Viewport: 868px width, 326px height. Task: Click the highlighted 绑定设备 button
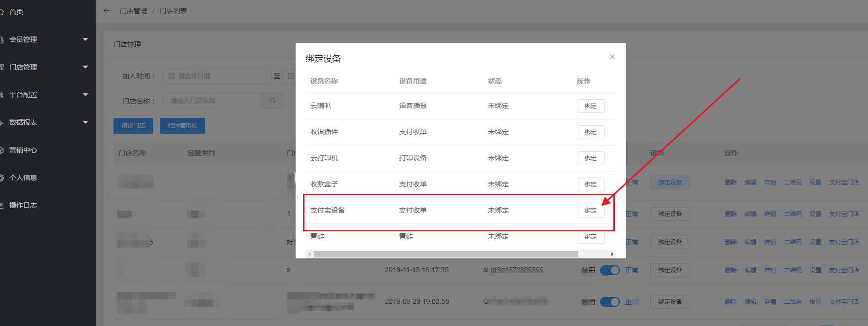pyautogui.click(x=670, y=182)
